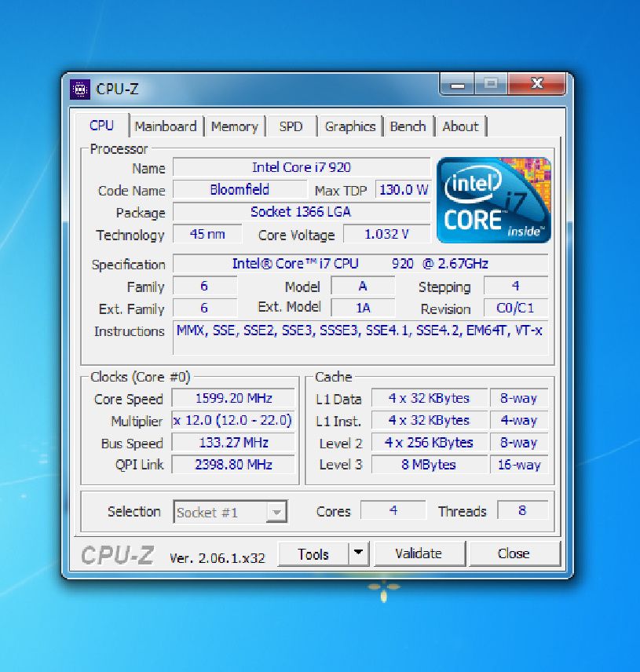
Task: Click the core voltage value 1.032 V
Action: pos(386,234)
